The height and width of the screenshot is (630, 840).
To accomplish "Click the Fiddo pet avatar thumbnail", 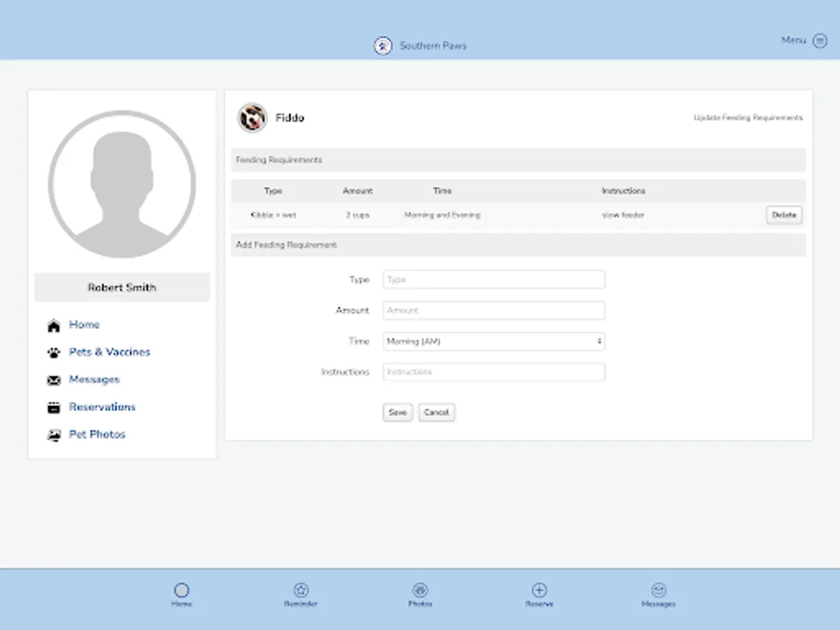I will point(252,118).
